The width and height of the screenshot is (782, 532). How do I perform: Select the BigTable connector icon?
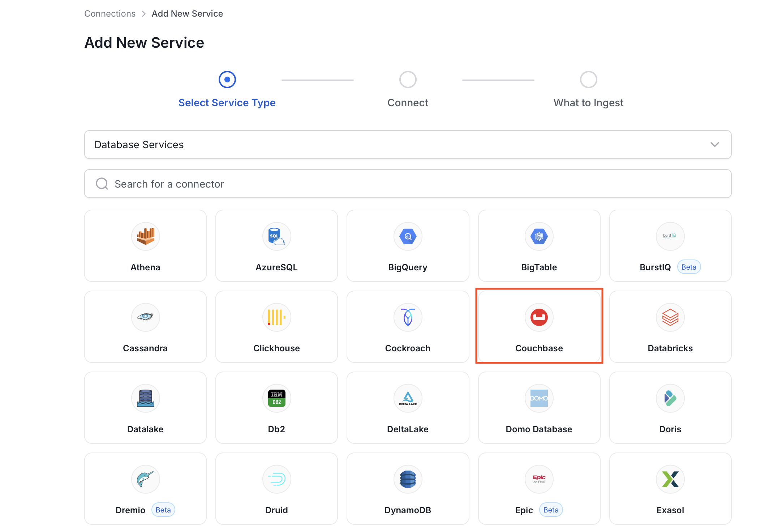coord(539,236)
